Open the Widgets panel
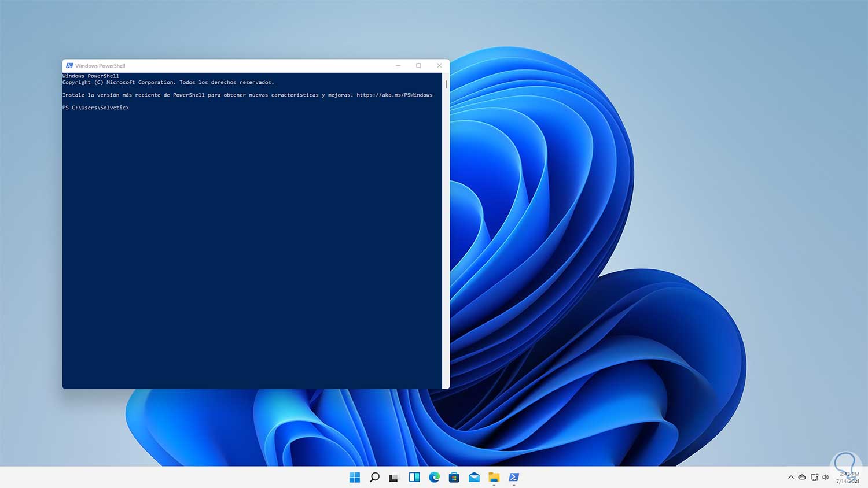 tap(414, 477)
